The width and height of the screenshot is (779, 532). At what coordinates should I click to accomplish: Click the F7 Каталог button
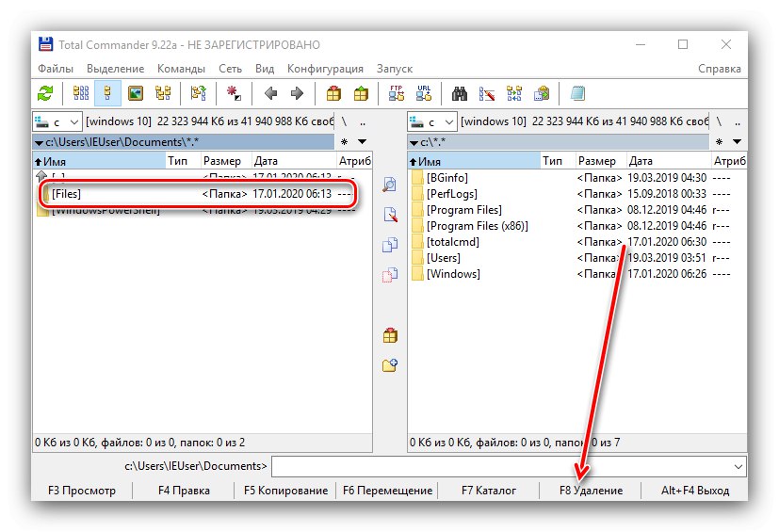tap(489, 491)
